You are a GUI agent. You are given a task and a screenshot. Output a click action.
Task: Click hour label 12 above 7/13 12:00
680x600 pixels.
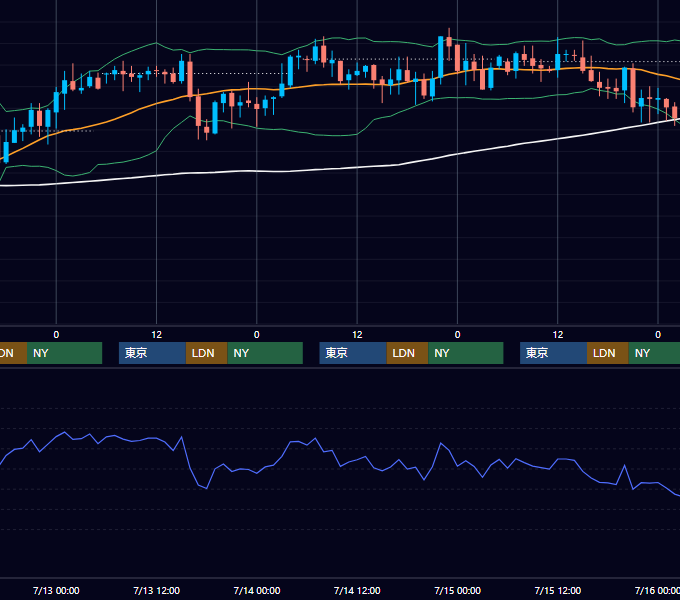point(157,335)
